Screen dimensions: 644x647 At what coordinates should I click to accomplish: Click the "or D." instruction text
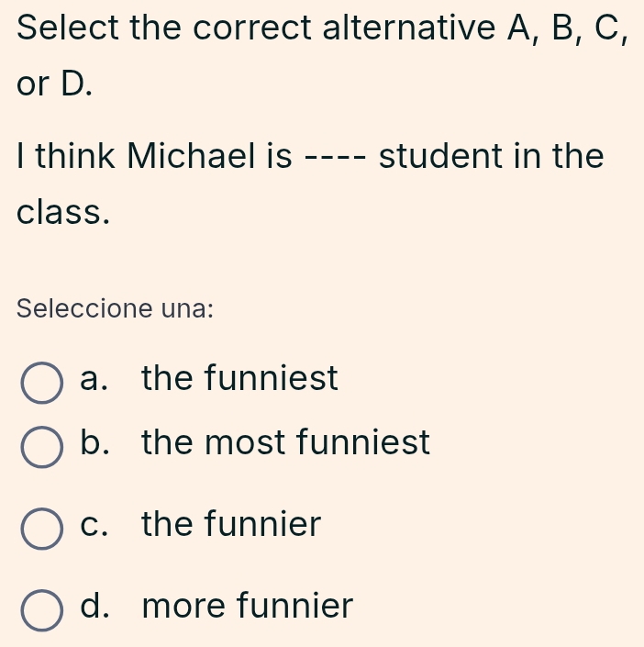point(55,83)
